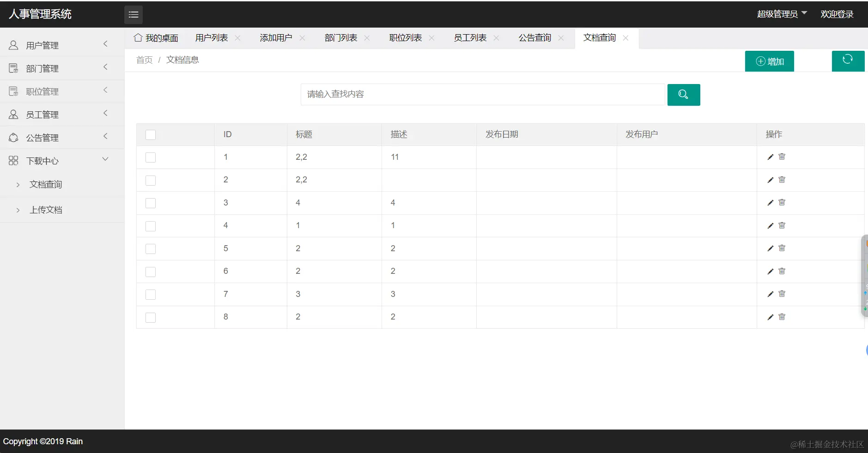
Task: Click the arrow beside 文档查询 submenu
Action: point(18,185)
